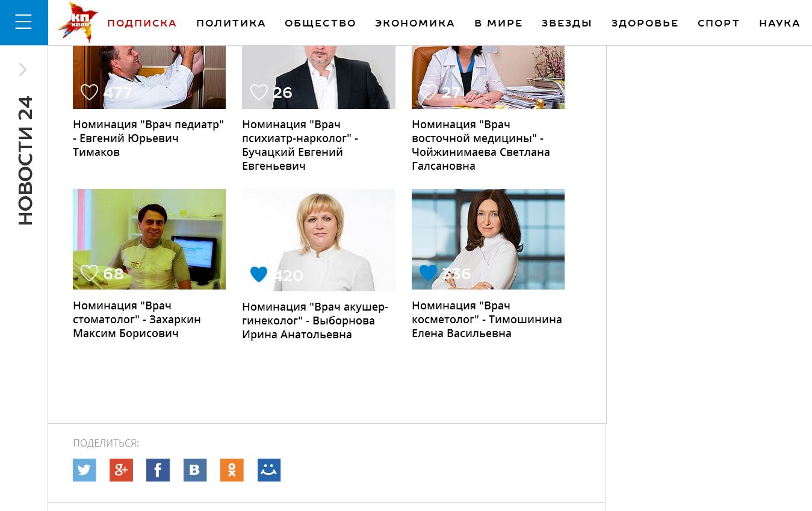Go to Подписка link

(x=142, y=23)
